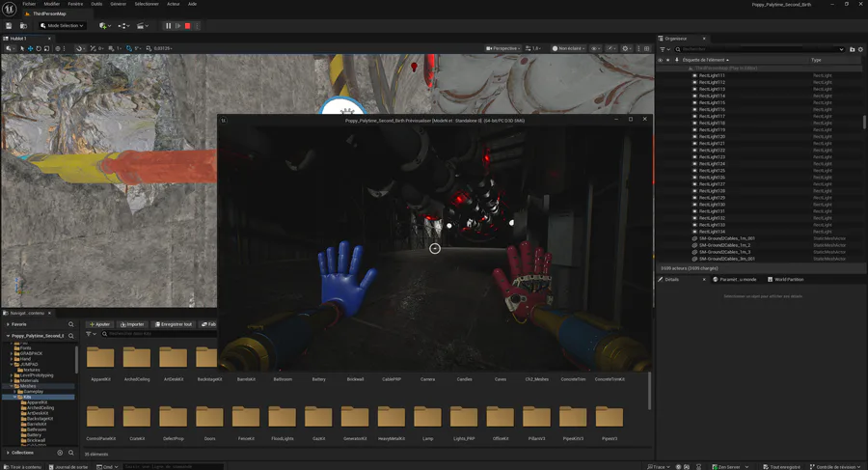Add a new collection with the plus icon
The image size is (868, 470).
(61, 453)
